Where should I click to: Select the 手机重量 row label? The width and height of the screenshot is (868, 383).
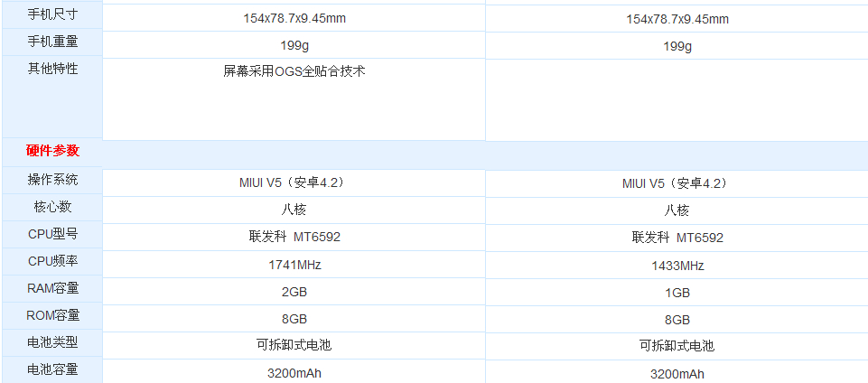tap(52, 42)
